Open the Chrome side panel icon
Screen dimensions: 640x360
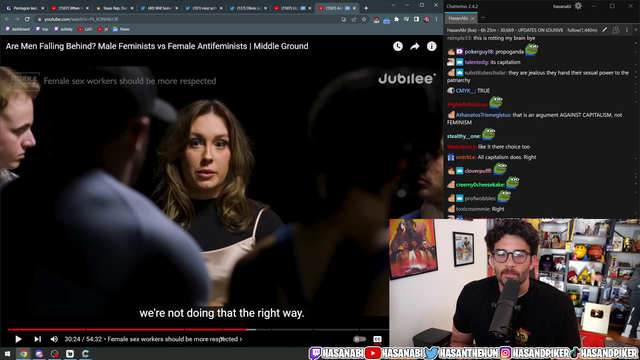416,19
